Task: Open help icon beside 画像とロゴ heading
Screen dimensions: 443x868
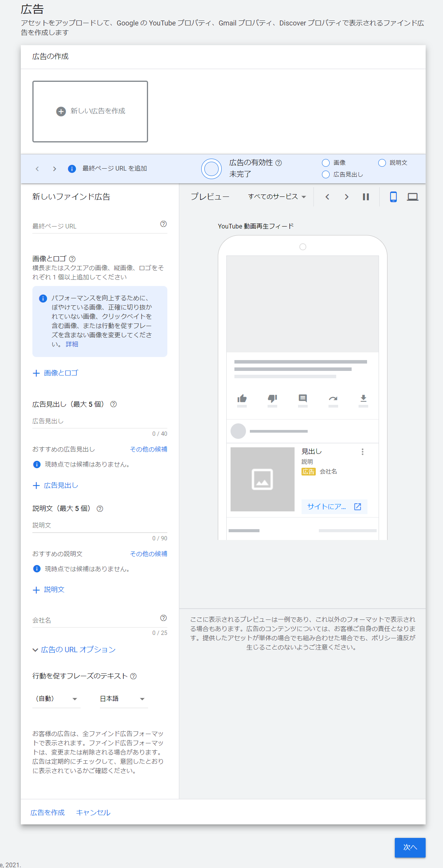Action: point(72,259)
